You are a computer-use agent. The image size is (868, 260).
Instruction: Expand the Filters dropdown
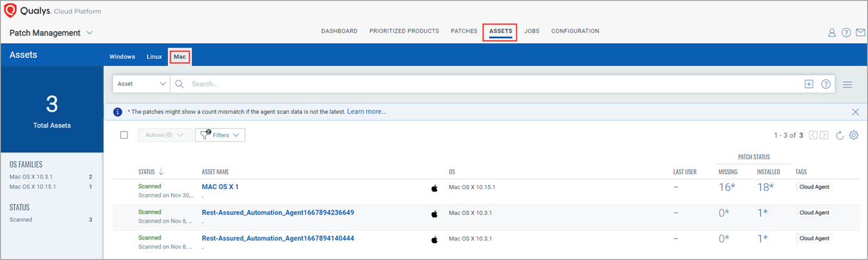point(220,135)
